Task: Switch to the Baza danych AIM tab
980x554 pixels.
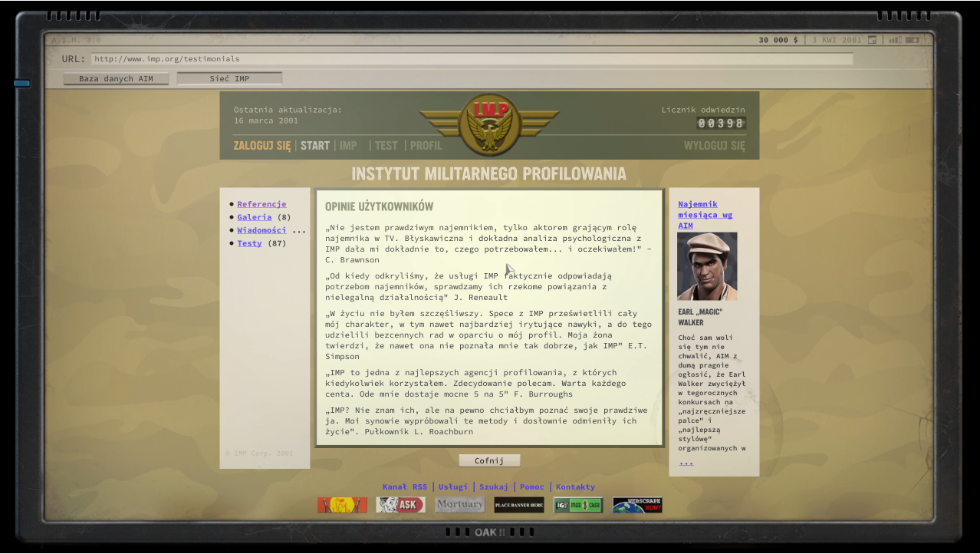Action: coord(116,78)
